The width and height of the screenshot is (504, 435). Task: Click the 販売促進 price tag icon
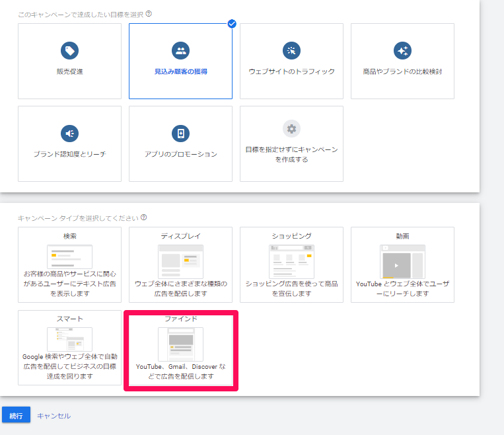coord(69,50)
